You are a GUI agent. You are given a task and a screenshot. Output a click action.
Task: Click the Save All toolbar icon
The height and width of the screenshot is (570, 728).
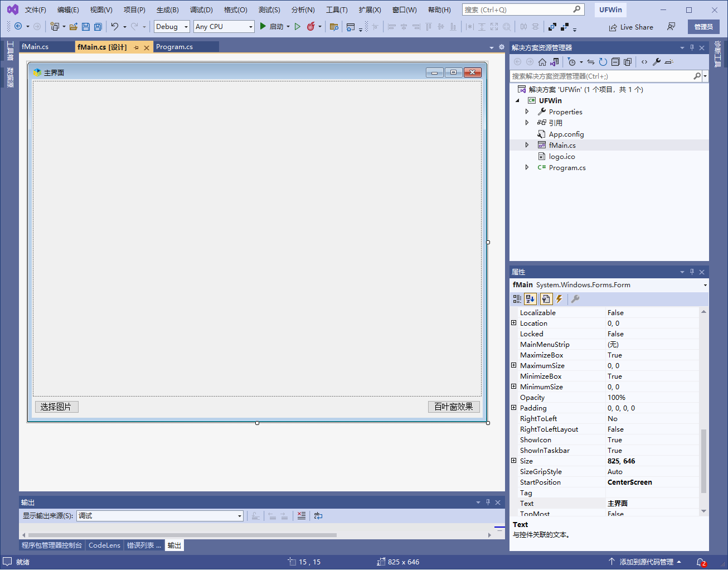pos(98,27)
